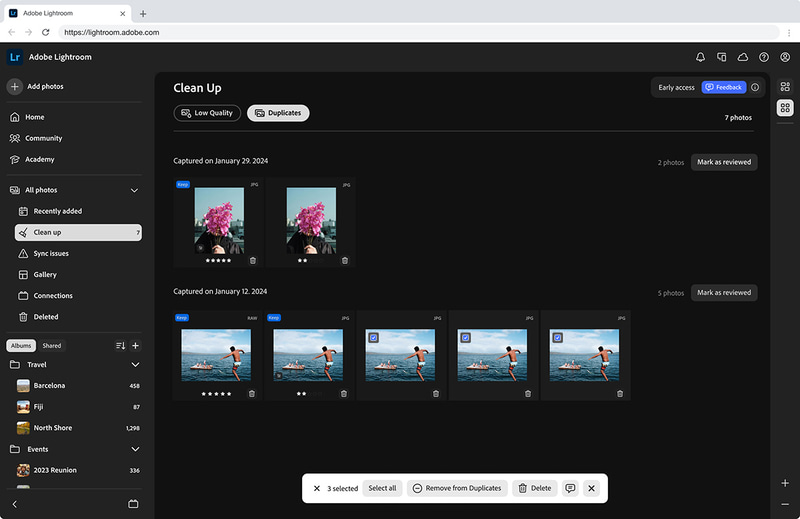Toggle the Keep badge on RAW beach photo
The image size is (800, 519).
[x=182, y=318]
